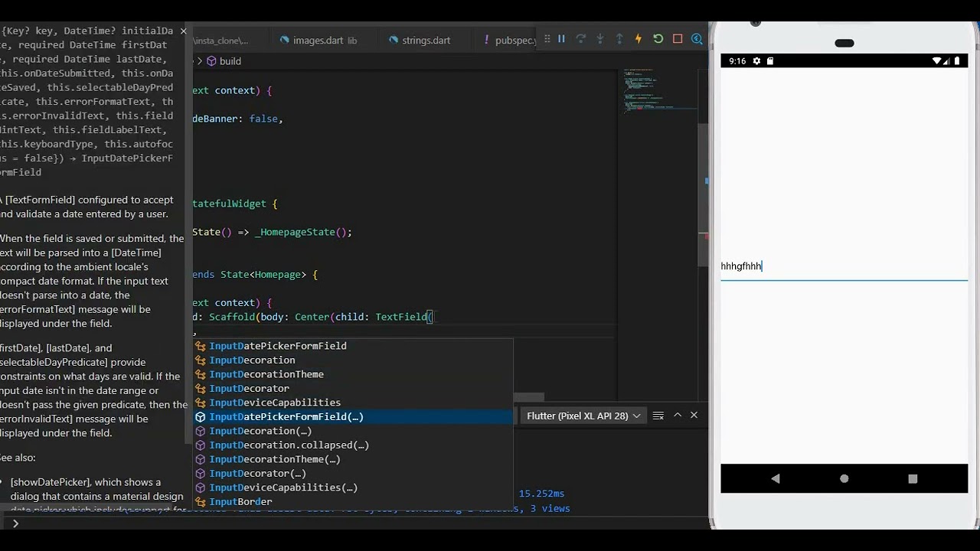Tap the emulator Recents square button
Image resolution: width=980 pixels, height=551 pixels.
coord(913,478)
